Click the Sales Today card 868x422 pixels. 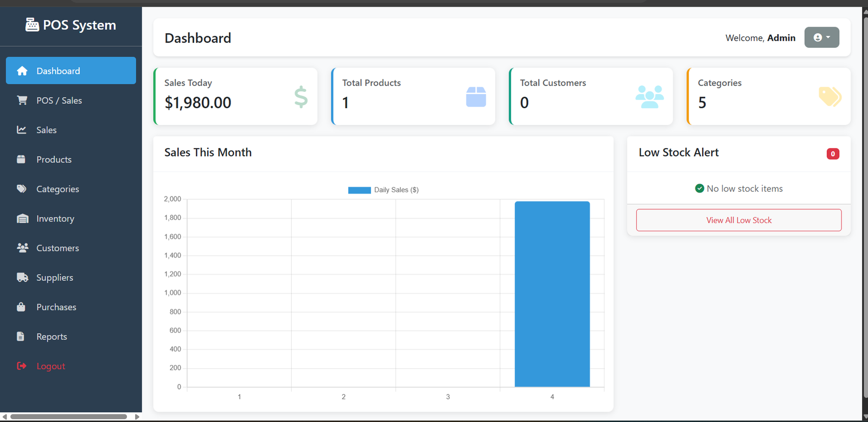coord(235,96)
